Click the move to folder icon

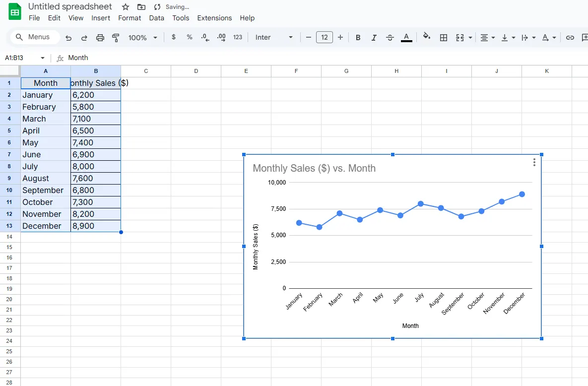point(141,7)
